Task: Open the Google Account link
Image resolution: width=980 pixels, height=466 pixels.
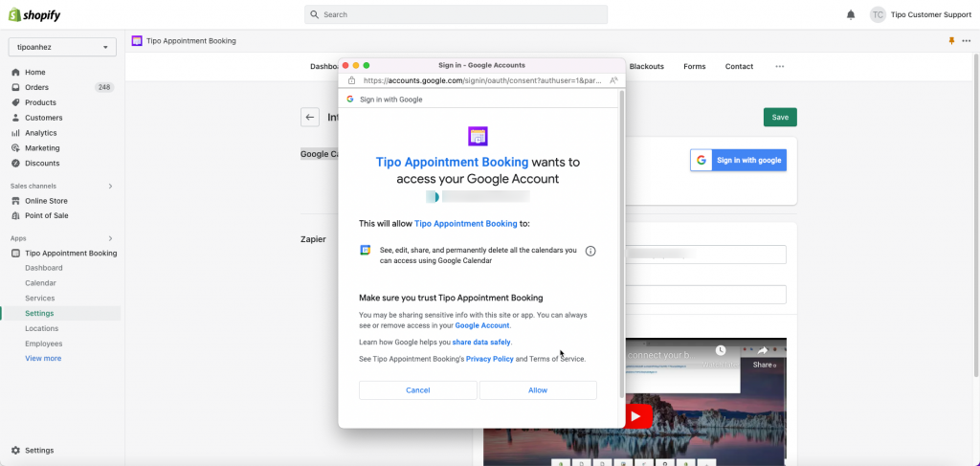Action: coord(482,325)
